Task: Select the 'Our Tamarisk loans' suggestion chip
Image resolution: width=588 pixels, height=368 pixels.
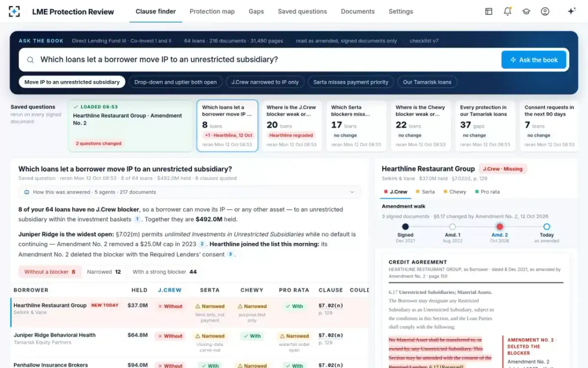Action: coord(427,82)
